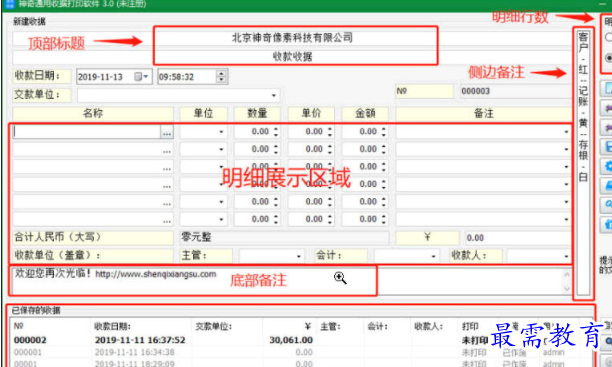Open the gear settings icon on right toolbar

(x=608, y=166)
